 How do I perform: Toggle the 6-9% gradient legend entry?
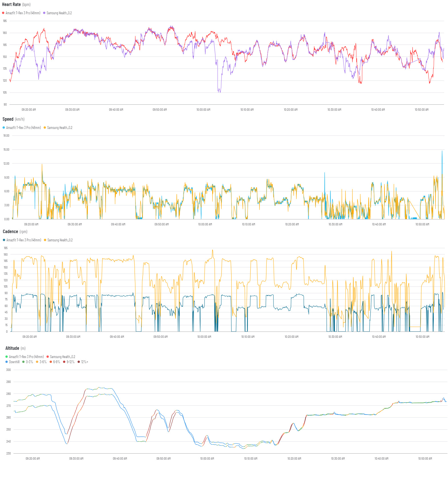[55, 362]
